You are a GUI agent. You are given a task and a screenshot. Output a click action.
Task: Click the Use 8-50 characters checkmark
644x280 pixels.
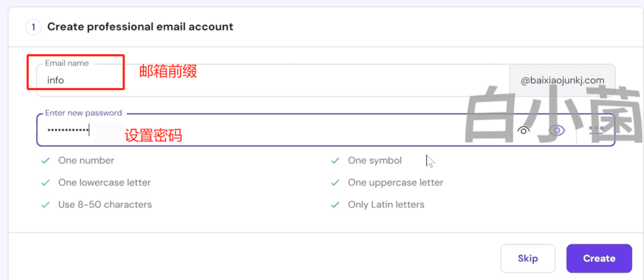pos(45,204)
